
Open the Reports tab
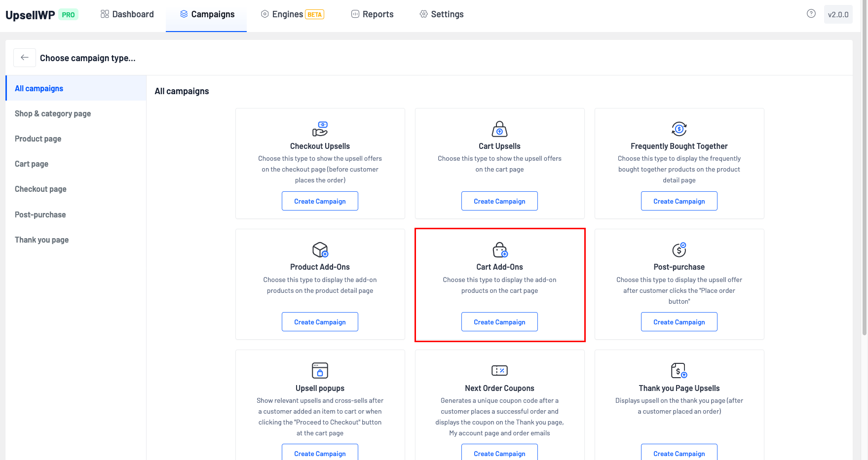pyautogui.click(x=372, y=14)
